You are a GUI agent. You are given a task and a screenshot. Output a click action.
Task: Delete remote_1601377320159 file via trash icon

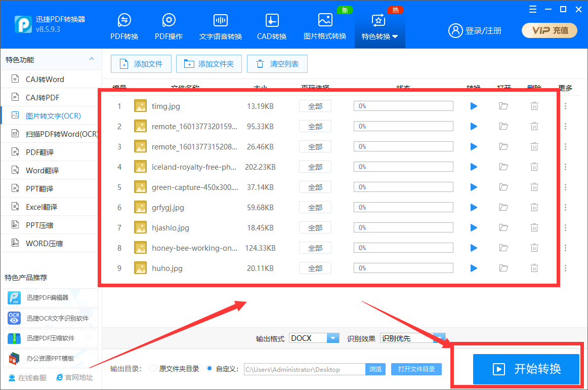(x=534, y=127)
